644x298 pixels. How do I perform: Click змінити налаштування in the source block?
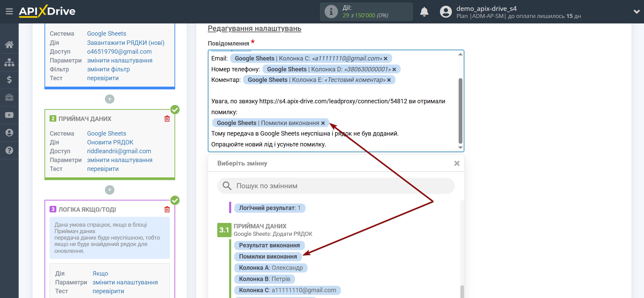click(x=119, y=60)
